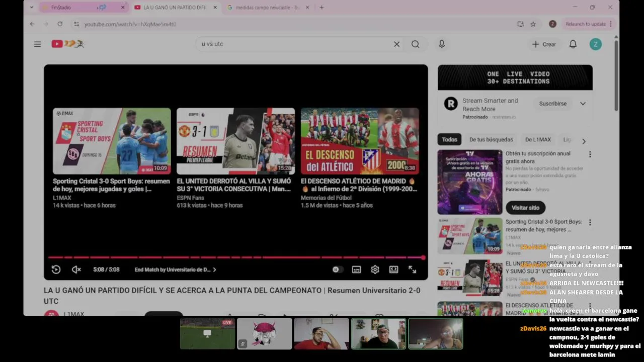Select the pink mascot logo participant tile
Screen dimensions: 644x362
click(x=264, y=333)
